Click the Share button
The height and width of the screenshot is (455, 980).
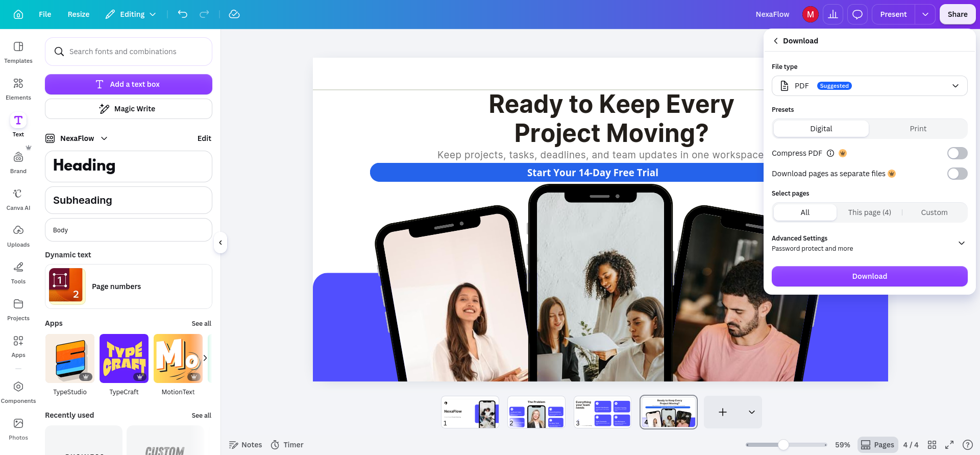pyautogui.click(x=958, y=14)
